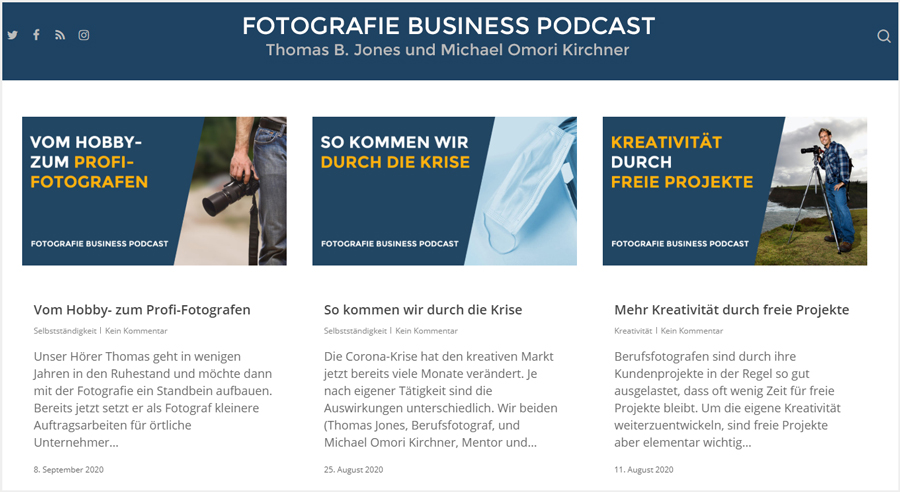Open article title So kommen wir durch die Krise
The image size is (900, 492).
(423, 310)
